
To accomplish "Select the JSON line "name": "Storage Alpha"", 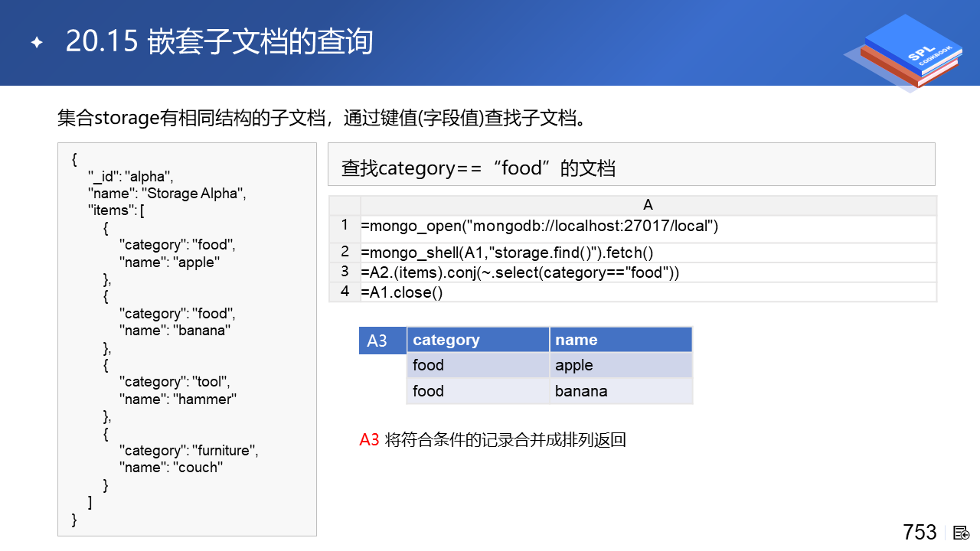I will click(167, 194).
